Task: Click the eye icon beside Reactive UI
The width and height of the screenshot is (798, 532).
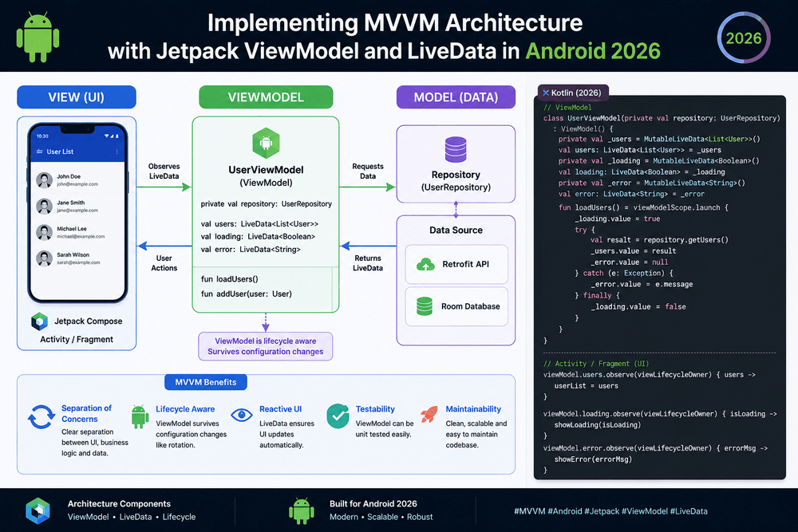Action: 242,415
